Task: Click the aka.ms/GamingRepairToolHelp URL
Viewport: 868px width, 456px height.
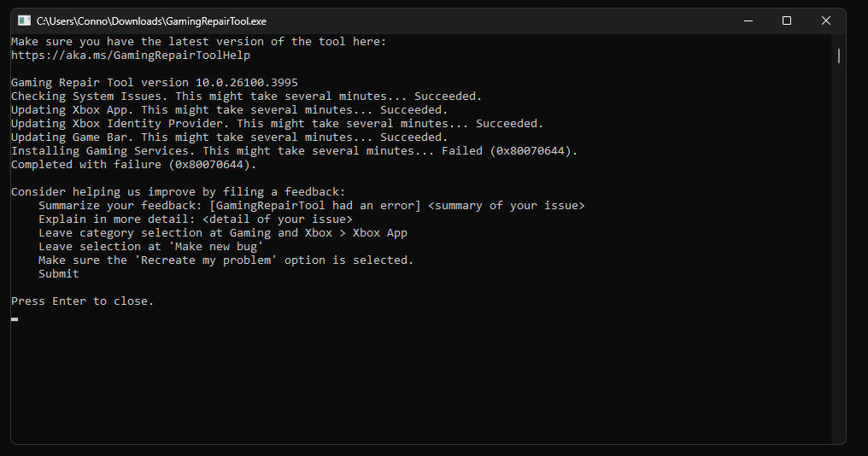Action: coord(131,56)
